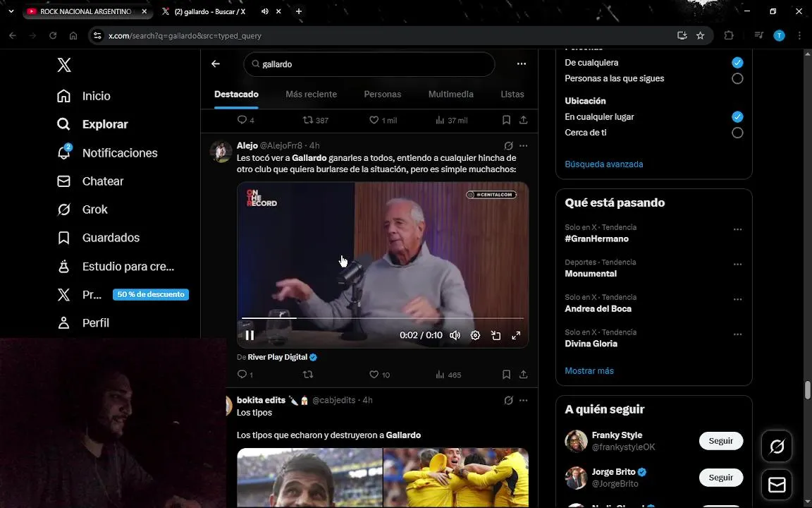Open options for Andrea del Boca trend
Screen dimensions: 812x508
[737, 300]
